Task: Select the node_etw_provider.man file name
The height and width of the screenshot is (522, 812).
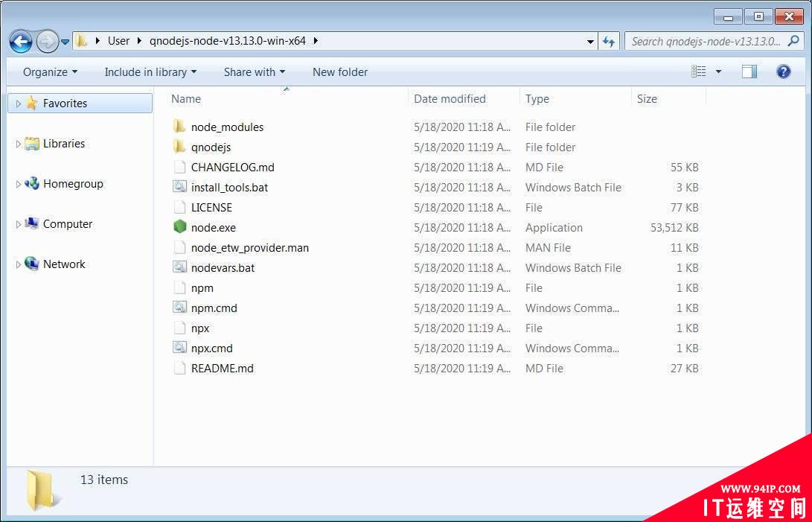Action: click(249, 248)
